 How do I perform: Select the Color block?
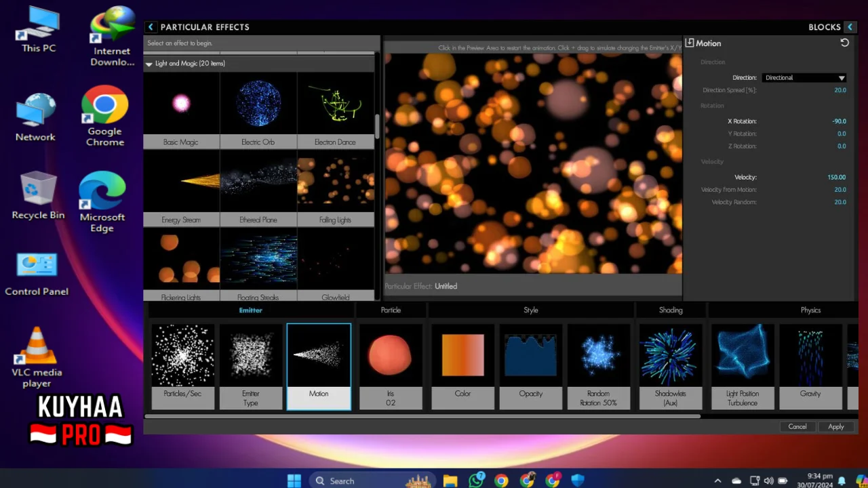tap(462, 366)
